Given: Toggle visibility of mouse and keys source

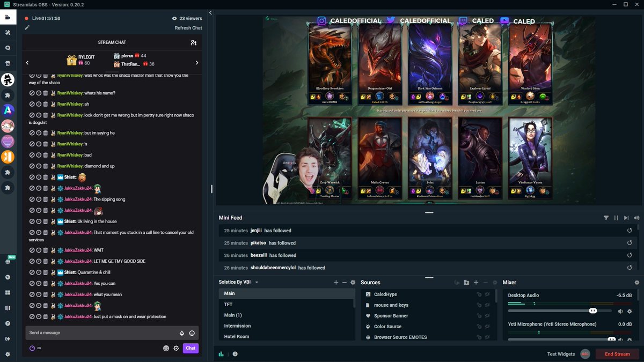Looking at the screenshot, I should [x=488, y=305].
